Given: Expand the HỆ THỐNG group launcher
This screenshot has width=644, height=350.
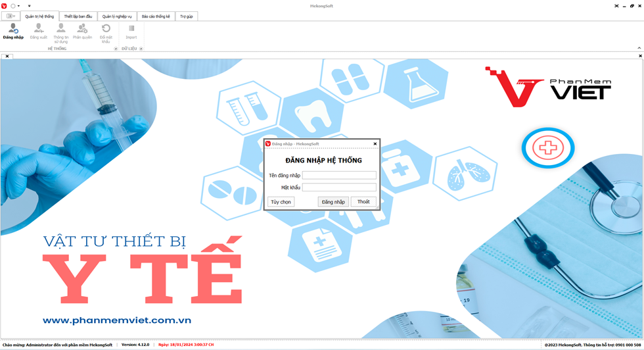Looking at the screenshot, I should 116,49.
